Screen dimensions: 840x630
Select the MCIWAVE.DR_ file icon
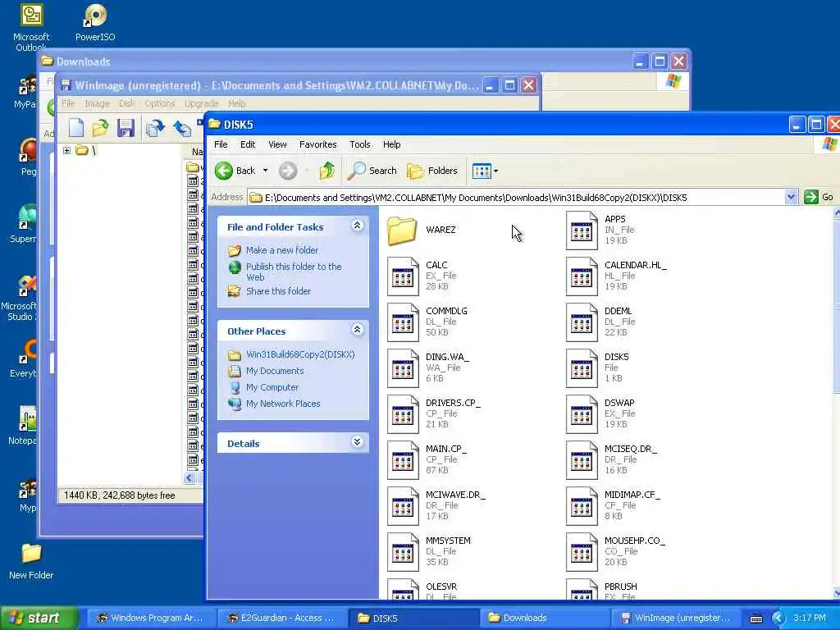click(403, 506)
